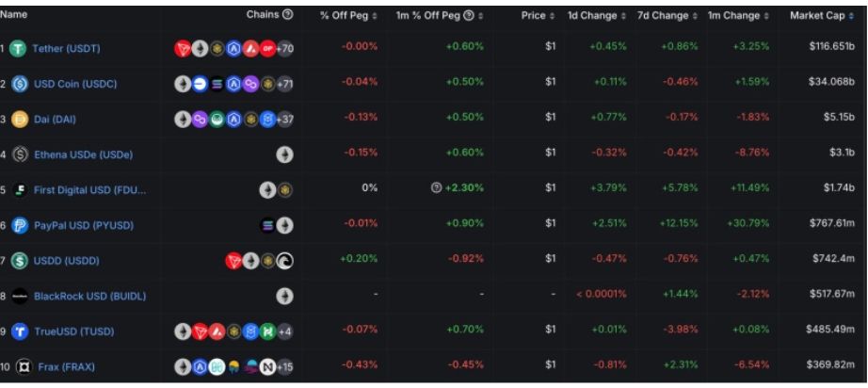Viewport: 868px width, 388px height.
Task: Click the Solana chain icon in PayPal USD's row
Action: click(x=269, y=225)
